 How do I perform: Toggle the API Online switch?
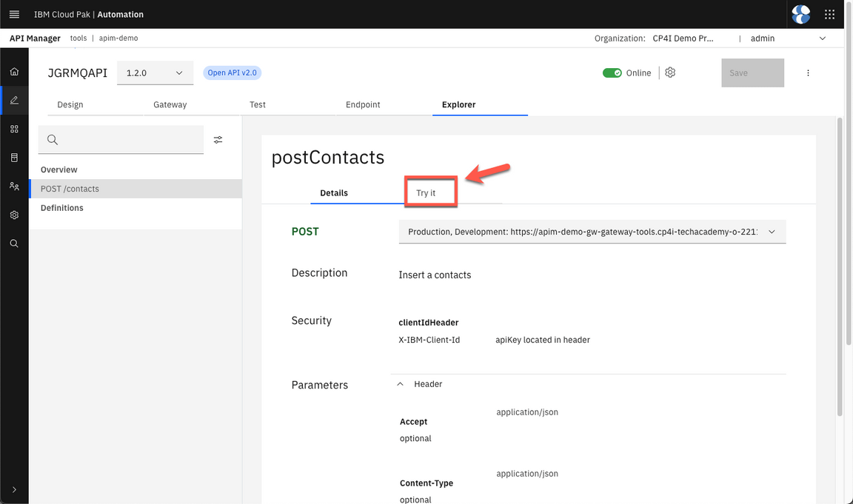coord(612,73)
